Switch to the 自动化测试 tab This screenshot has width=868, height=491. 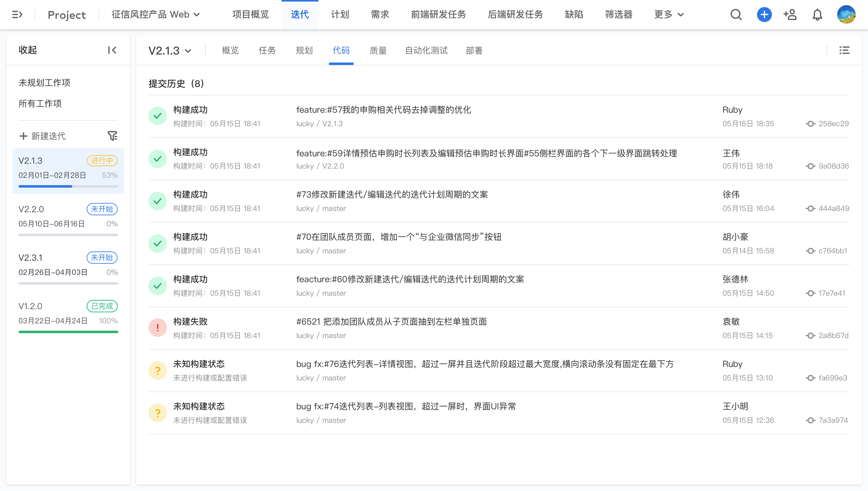click(x=426, y=51)
